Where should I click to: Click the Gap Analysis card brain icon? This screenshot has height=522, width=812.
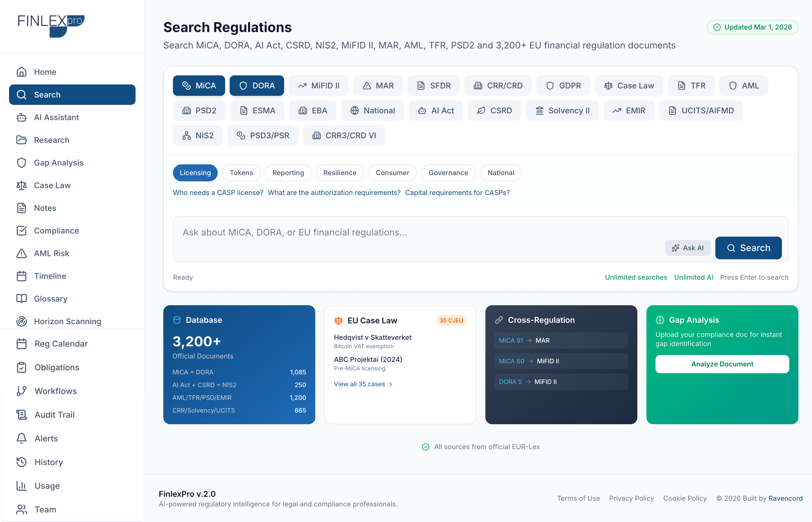pyautogui.click(x=660, y=320)
